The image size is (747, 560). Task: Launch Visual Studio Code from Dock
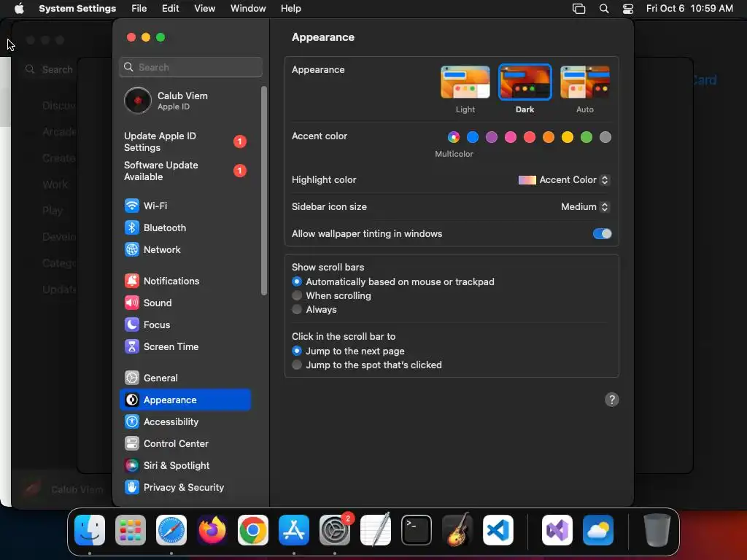click(x=498, y=530)
